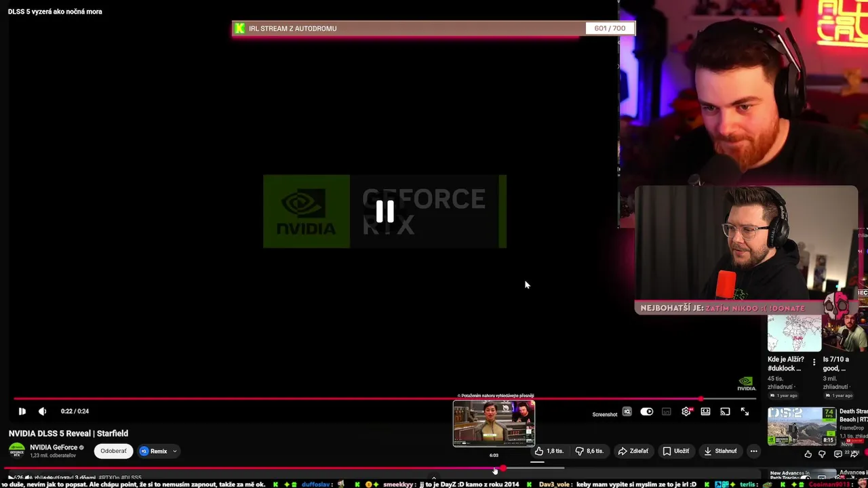Mute the video with the speaker icon

42,411
